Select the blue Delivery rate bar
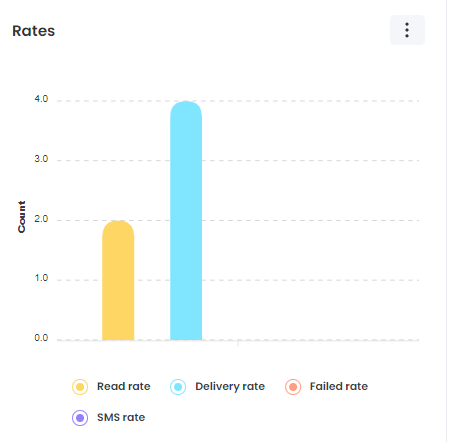The image size is (449, 442). click(x=186, y=220)
